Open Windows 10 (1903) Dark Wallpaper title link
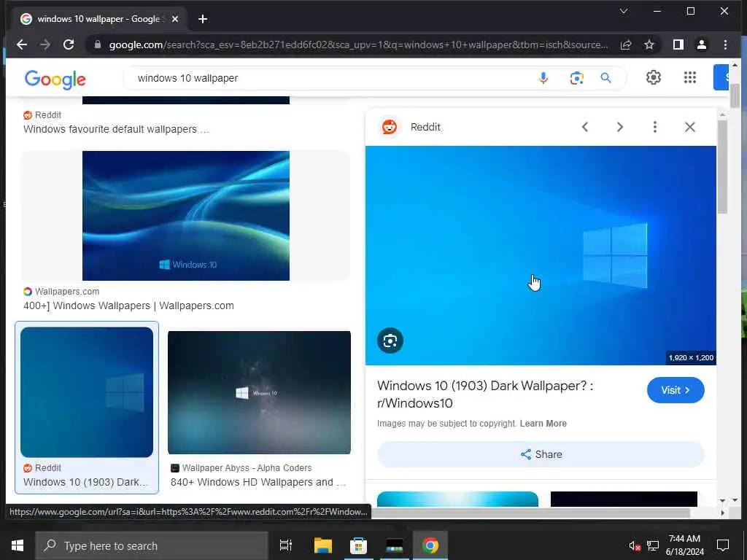This screenshot has height=560, width=747. point(485,394)
